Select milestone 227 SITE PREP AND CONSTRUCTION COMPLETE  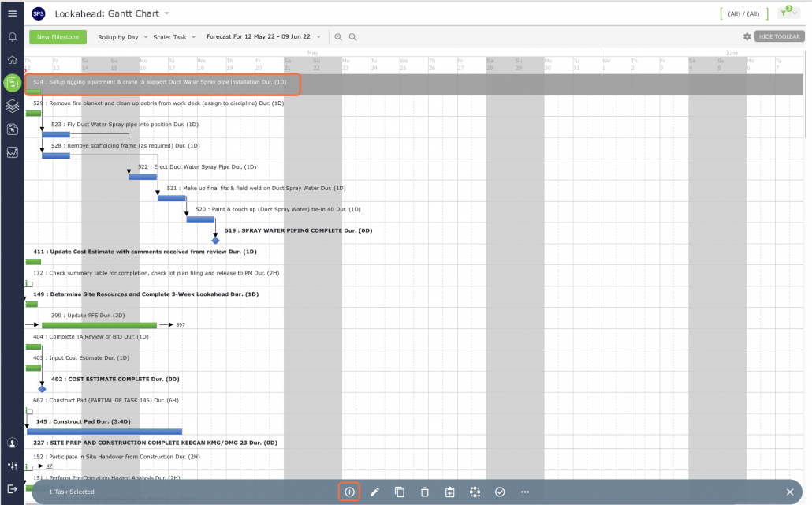pyautogui.click(x=155, y=443)
